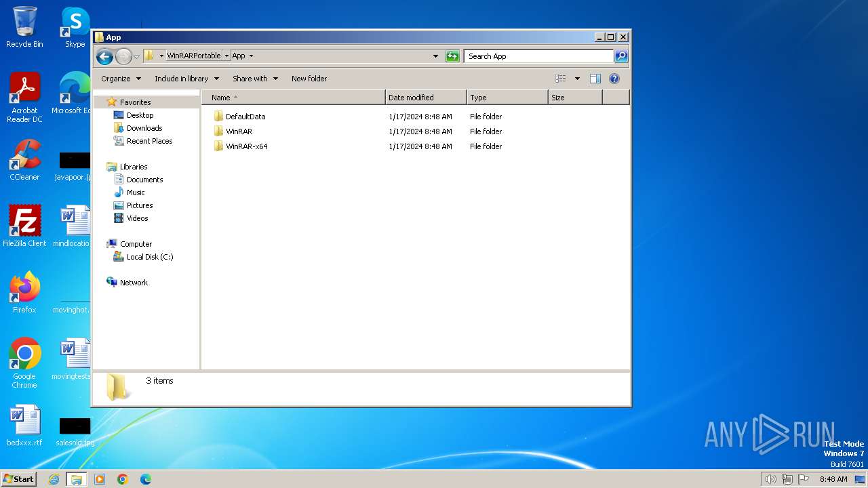Image resolution: width=868 pixels, height=488 pixels.
Task: Refresh the App folder view
Action: pos(452,56)
